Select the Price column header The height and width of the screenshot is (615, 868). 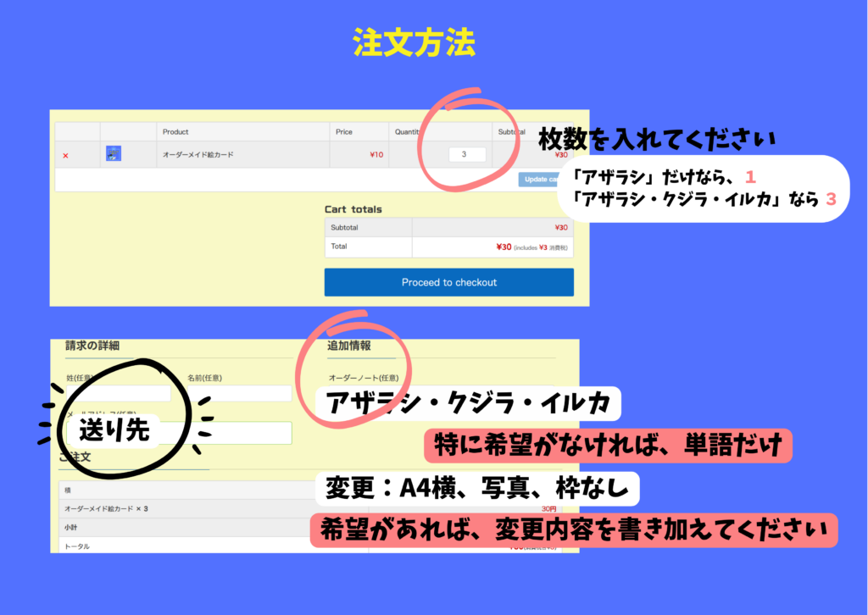344,132
